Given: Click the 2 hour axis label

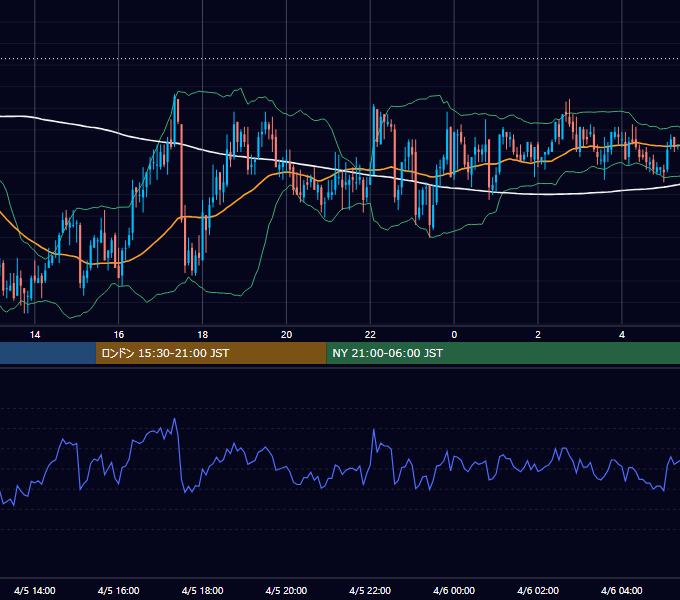Looking at the screenshot, I should (x=538, y=335).
